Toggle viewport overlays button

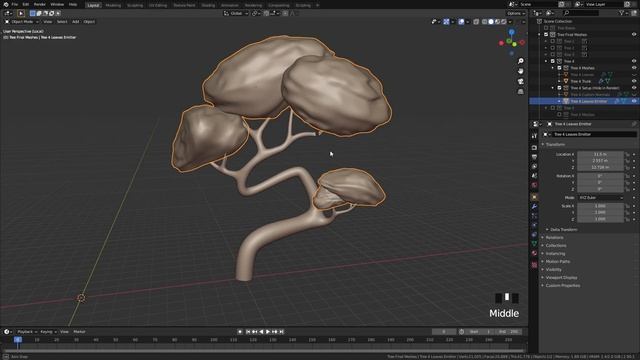tap(461, 22)
